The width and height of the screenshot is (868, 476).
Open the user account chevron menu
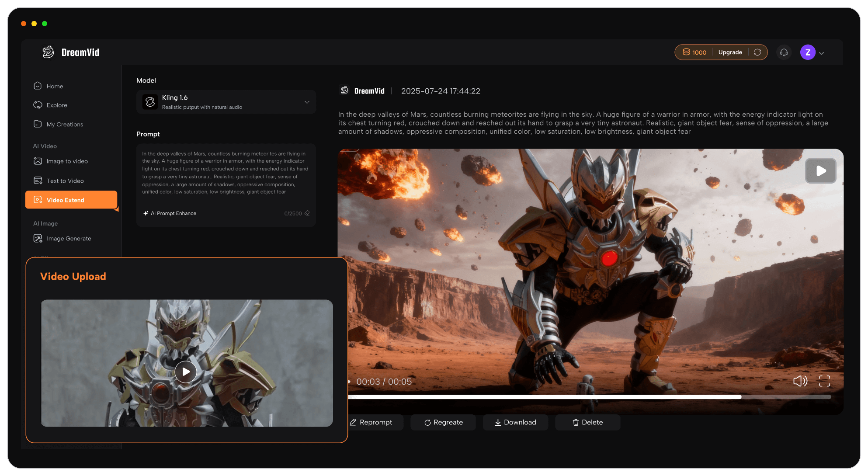(x=822, y=53)
